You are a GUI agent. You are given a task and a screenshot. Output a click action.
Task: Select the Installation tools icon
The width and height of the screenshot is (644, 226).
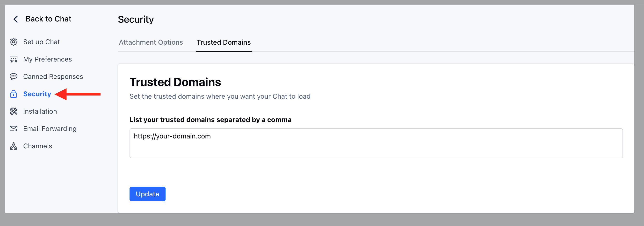[14, 111]
